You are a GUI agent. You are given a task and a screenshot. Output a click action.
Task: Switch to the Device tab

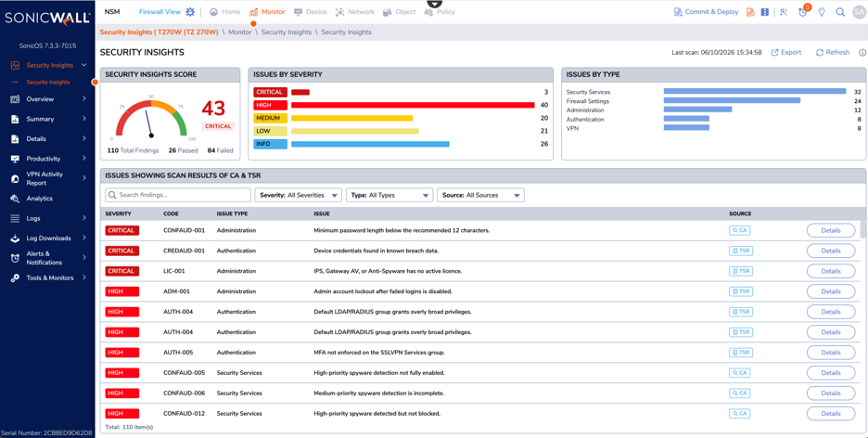click(x=310, y=12)
